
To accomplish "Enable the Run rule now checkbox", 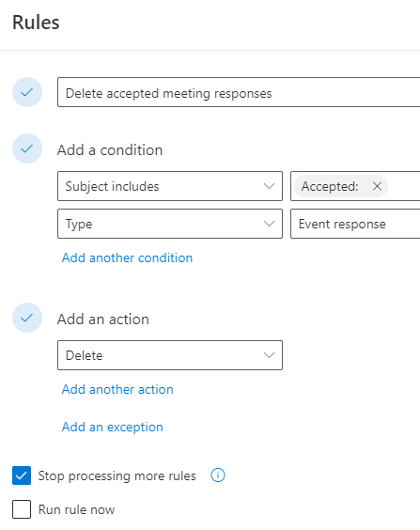I will [x=22, y=509].
